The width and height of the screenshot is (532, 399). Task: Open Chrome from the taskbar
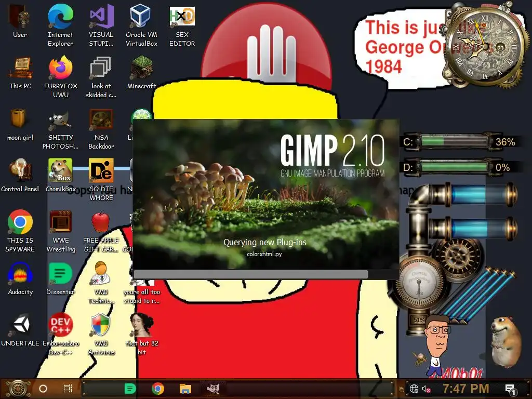(x=158, y=389)
